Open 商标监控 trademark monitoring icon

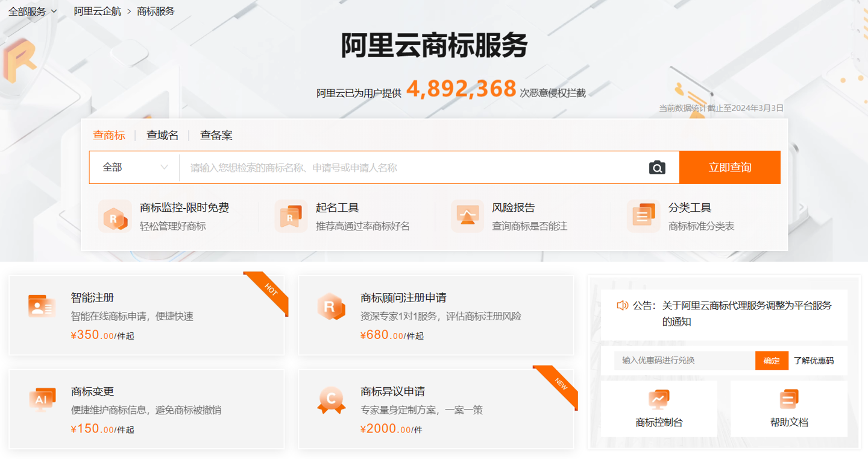click(115, 216)
